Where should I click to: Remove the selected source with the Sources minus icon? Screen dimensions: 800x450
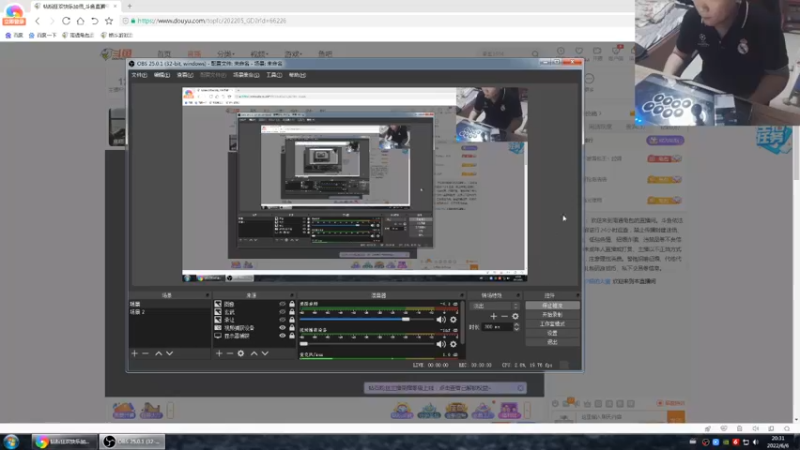(230, 353)
